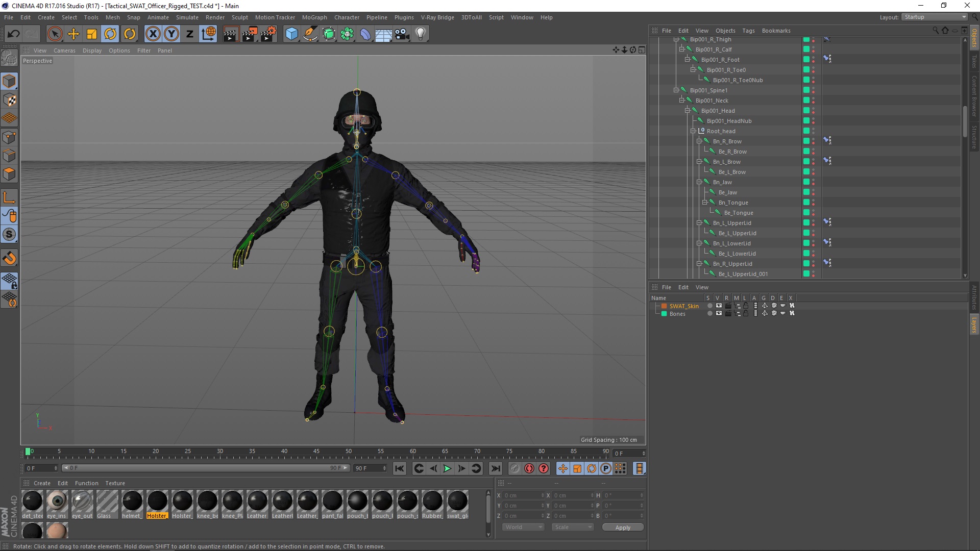Open the Character menu
Image resolution: width=980 pixels, height=551 pixels.
(347, 17)
